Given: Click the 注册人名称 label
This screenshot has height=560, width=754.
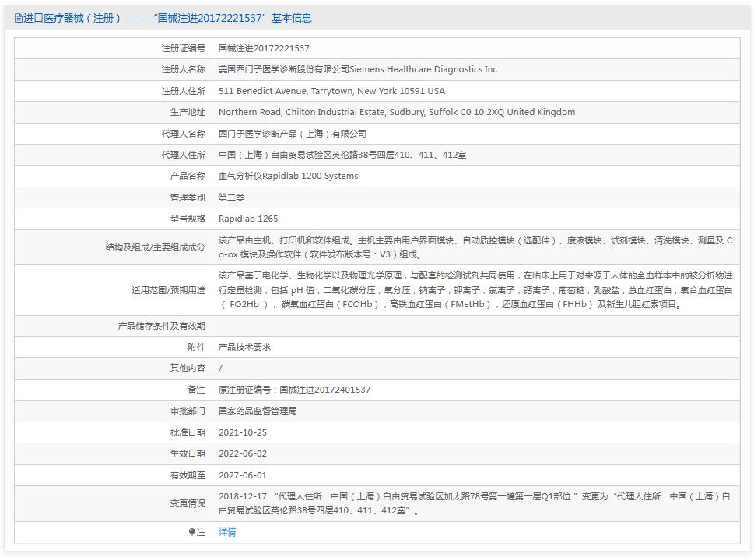Looking at the screenshot, I should pyautogui.click(x=183, y=70).
